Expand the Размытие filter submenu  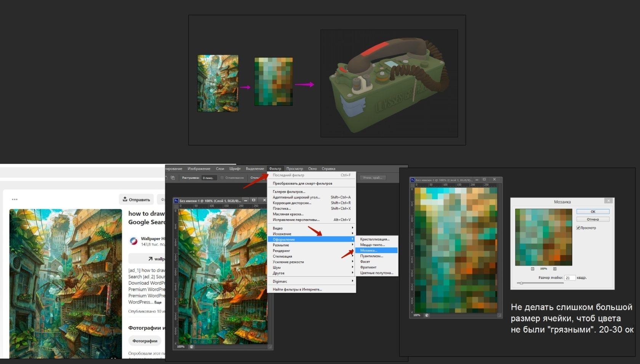tap(312, 245)
